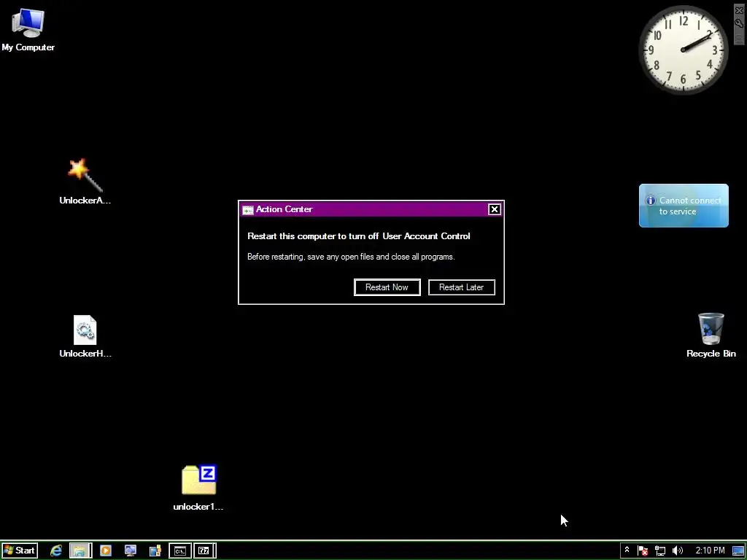
Task: Open the Start menu
Action: pyautogui.click(x=19, y=551)
